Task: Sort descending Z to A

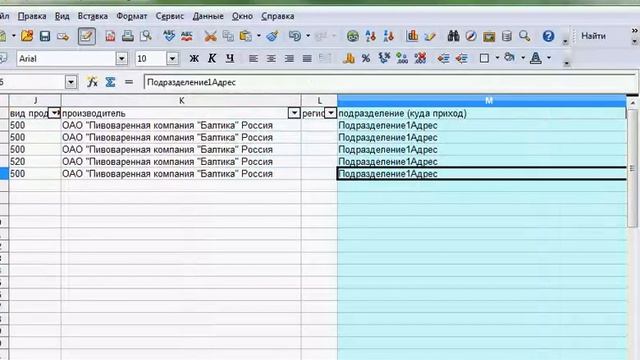Action: click(x=388, y=36)
